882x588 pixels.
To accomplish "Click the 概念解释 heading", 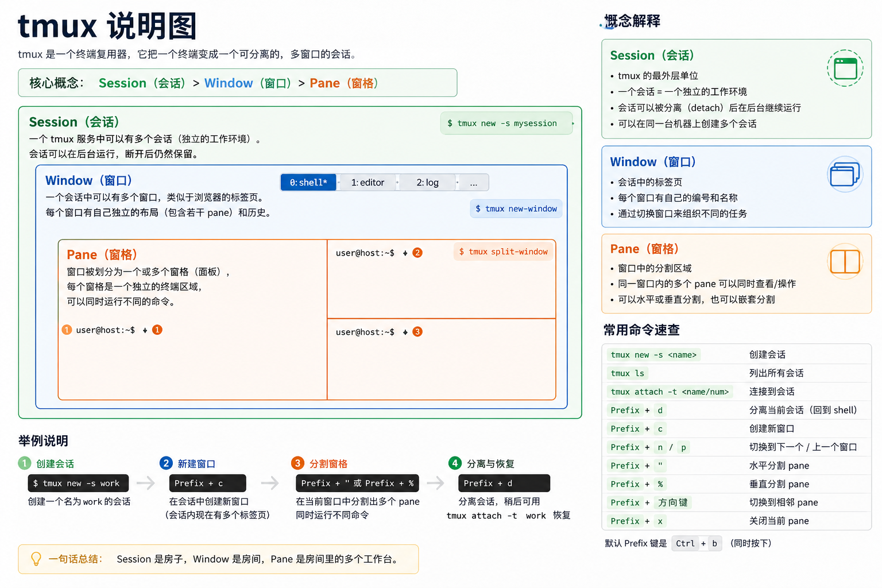I will pos(632,21).
